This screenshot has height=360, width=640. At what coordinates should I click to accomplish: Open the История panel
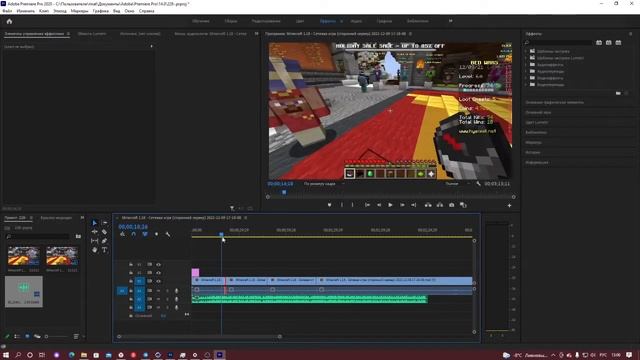(533, 152)
